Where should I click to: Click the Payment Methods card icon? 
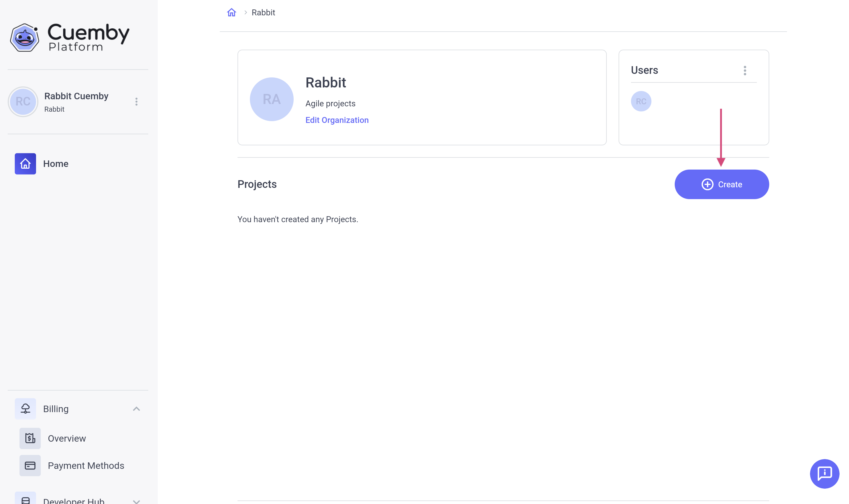point(30,465)
